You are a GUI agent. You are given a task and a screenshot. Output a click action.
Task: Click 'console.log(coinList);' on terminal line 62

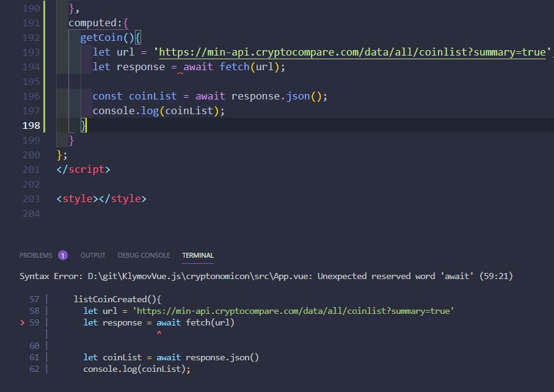[137, 369]
